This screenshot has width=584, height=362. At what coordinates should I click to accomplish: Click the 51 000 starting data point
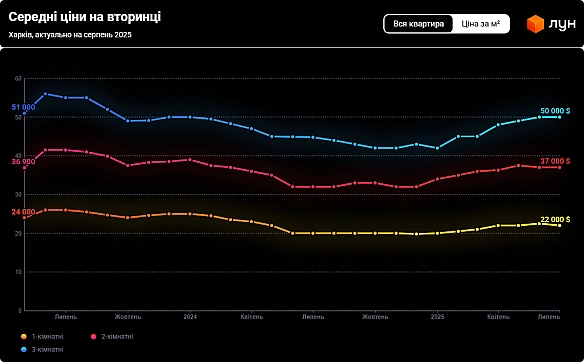click(25, 113)
